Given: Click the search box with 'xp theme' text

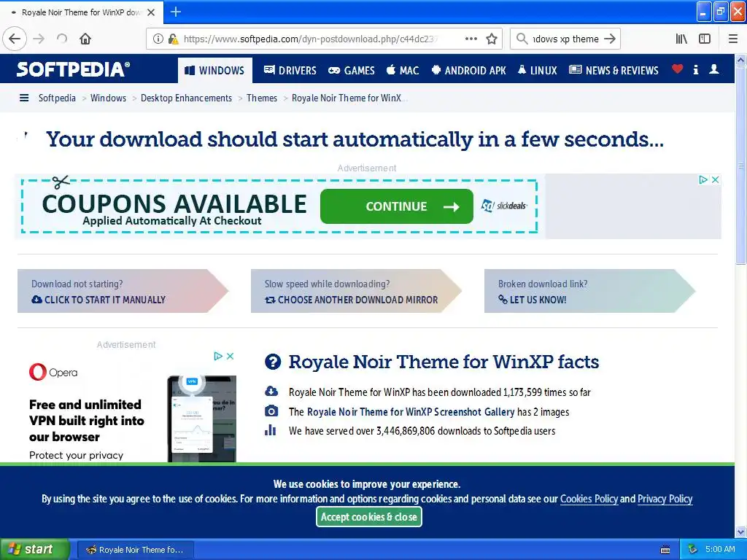Looking at the screenshot, I should [565, 39].
